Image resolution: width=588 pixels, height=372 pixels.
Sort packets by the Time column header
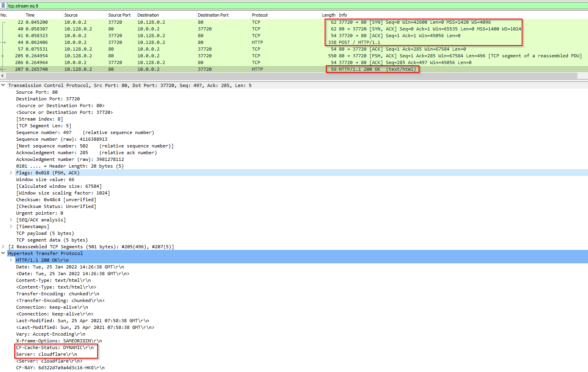coord(30,15)
